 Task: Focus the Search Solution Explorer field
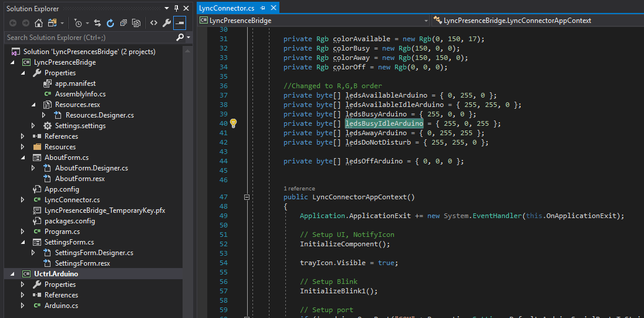point(90,38)
